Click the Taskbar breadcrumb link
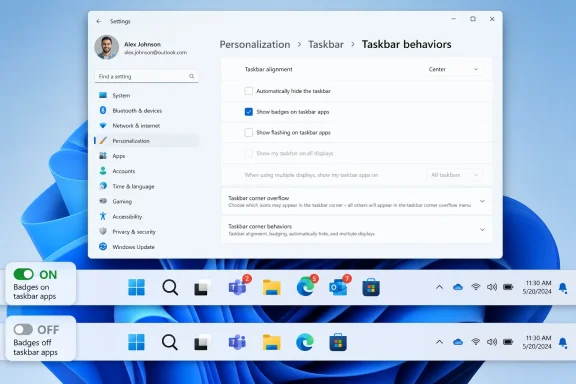This screenshot has height=384, width=576. (x=326, y=44)
